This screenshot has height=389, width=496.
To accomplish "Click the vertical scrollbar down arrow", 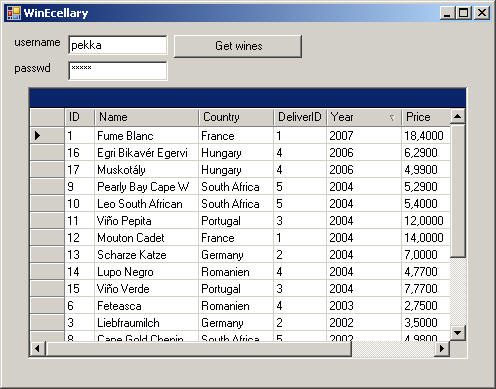I will click(x=458, y=333).
